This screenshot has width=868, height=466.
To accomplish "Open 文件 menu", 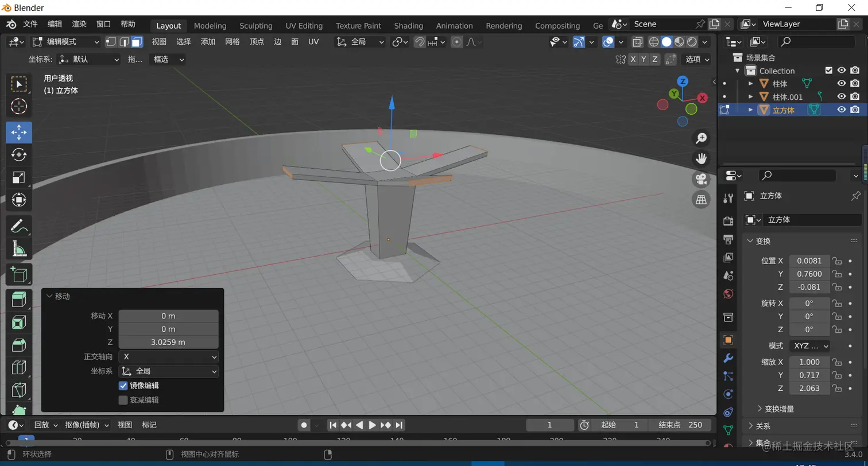I will (x=30, y=24).
